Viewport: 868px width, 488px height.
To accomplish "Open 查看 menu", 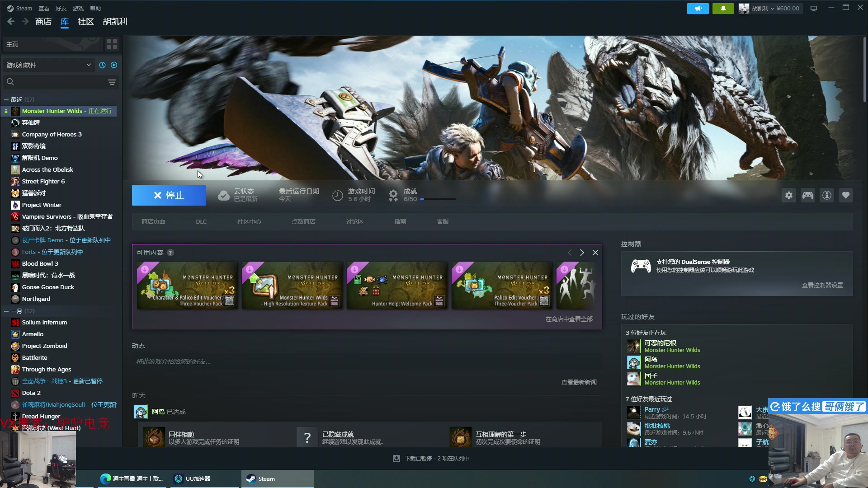I will coord(43,8).
